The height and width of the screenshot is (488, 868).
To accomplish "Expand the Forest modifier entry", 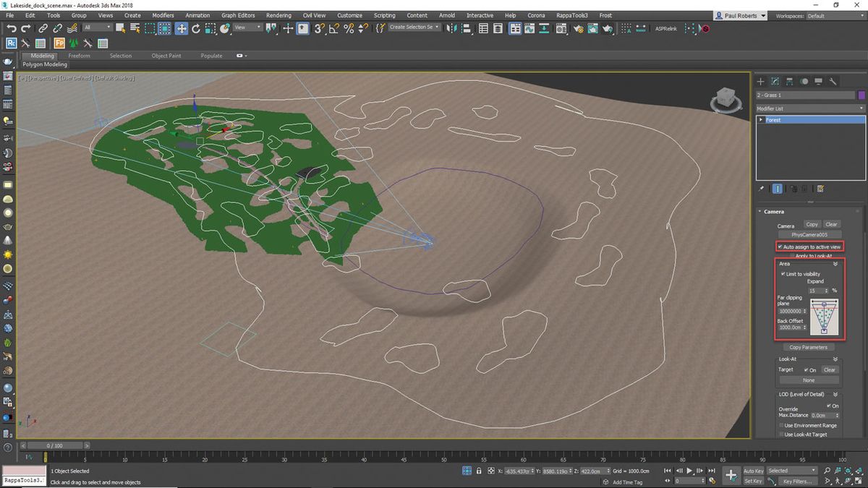I will coord(761,119).
